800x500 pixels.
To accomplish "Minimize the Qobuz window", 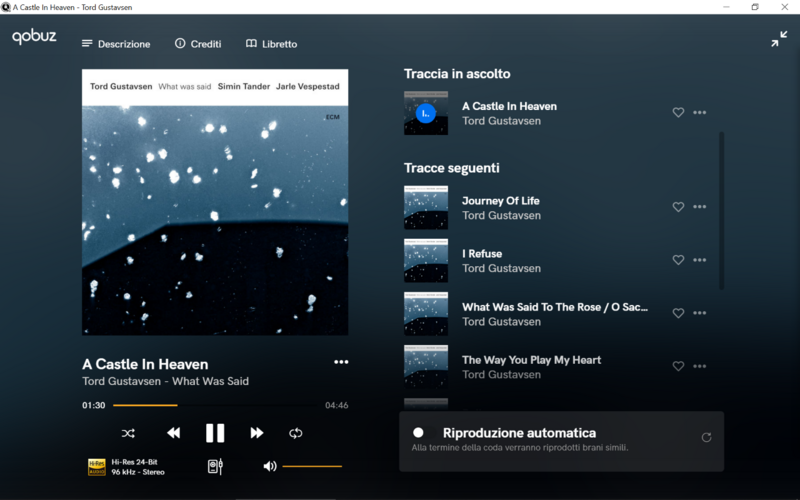I will tap(726, 7).
